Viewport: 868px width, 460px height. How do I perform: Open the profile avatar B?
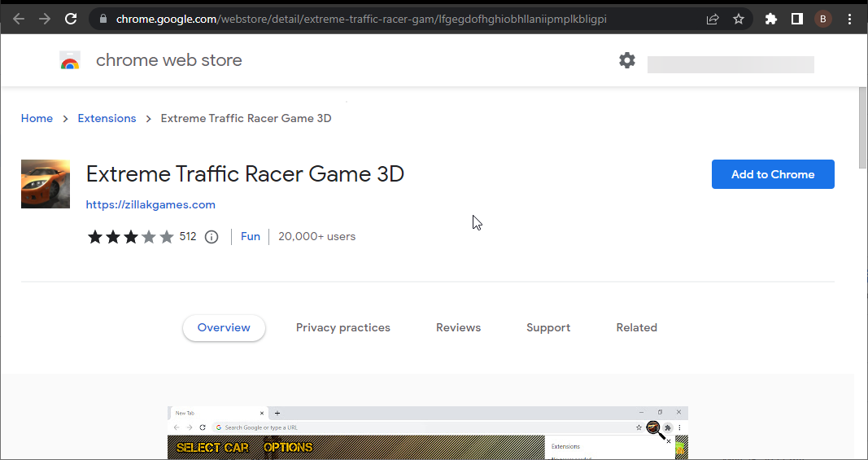coord(823,19)
